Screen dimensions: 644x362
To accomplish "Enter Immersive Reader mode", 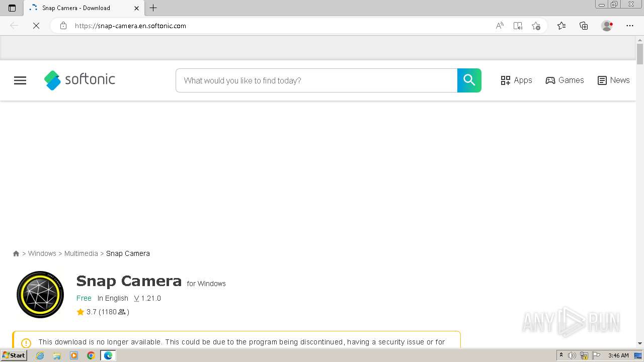I will point(518,26).
